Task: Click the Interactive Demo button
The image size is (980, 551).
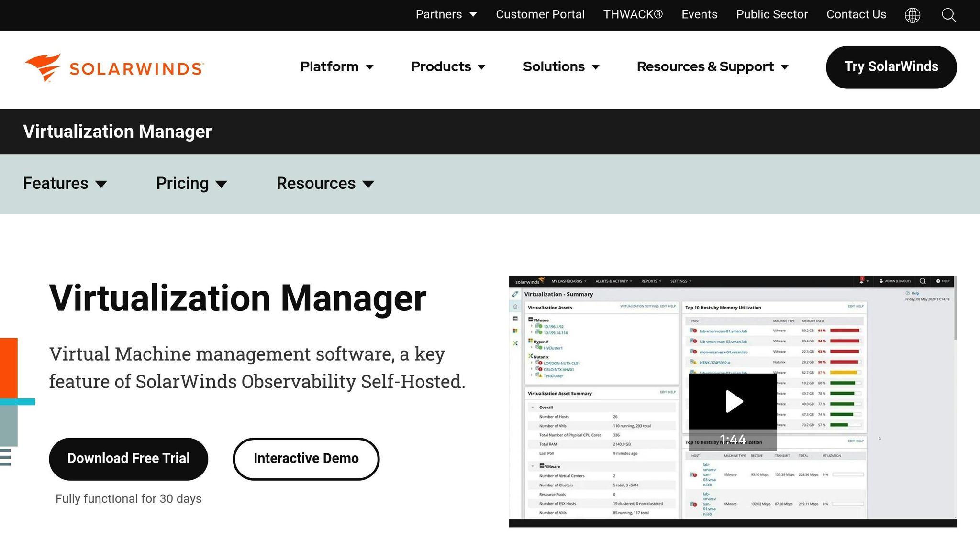Action: 306,458
